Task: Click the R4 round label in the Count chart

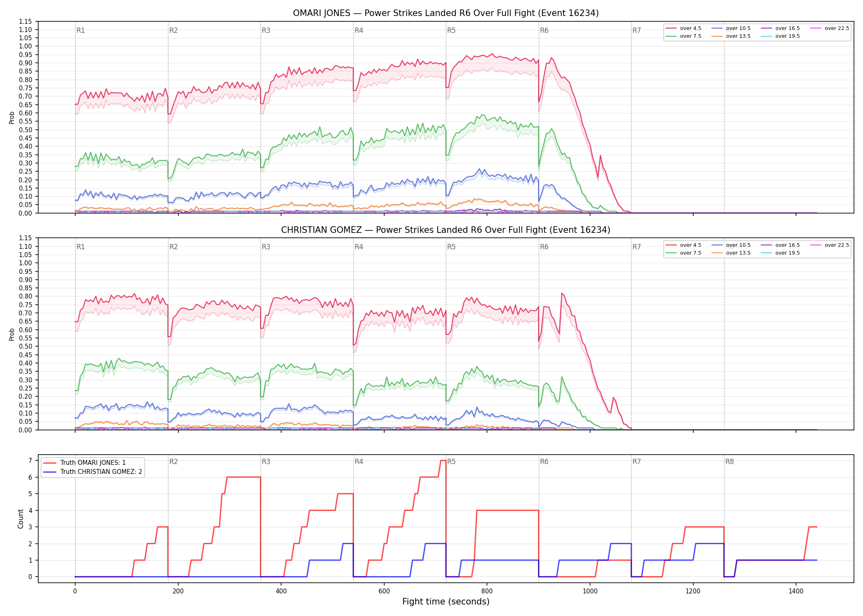Action: point(359,462)
